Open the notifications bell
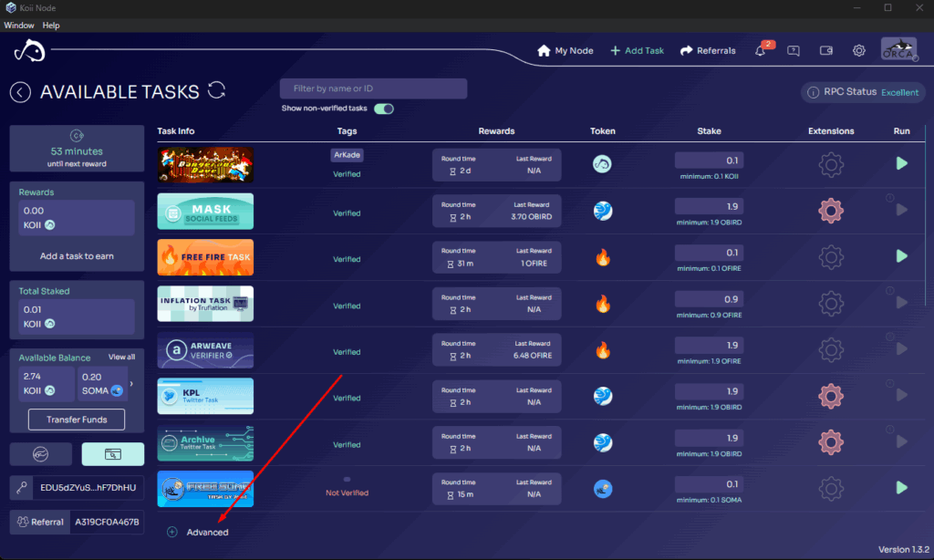The height and width of the screenshot is (560, 934). click(761, 51)
